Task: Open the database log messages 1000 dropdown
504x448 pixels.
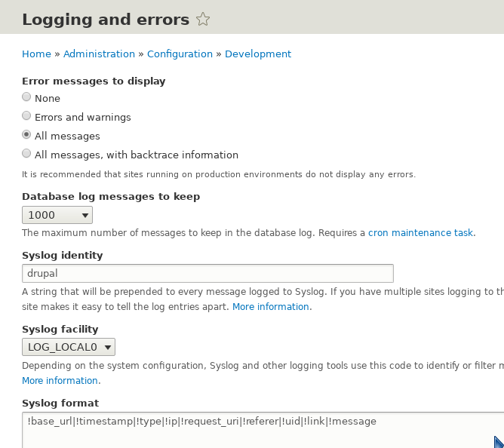Action: click(57, 215)
